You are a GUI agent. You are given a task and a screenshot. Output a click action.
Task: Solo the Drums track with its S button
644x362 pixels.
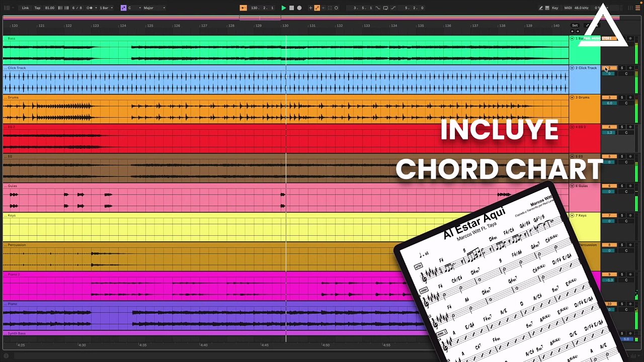621,98
